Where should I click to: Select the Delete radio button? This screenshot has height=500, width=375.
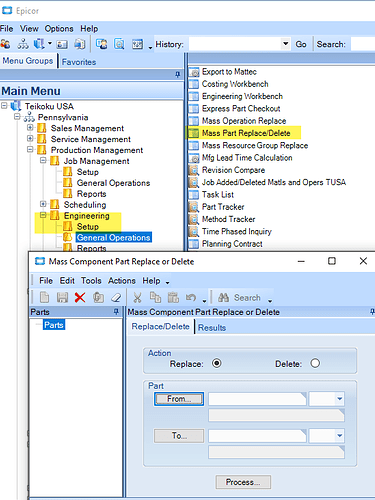(x=315, y=363)
